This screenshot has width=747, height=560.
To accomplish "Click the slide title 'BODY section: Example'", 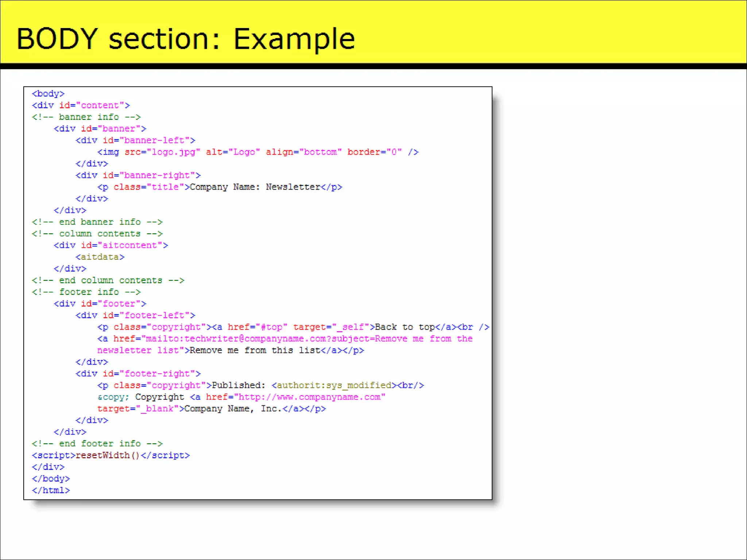I will 185,39.
